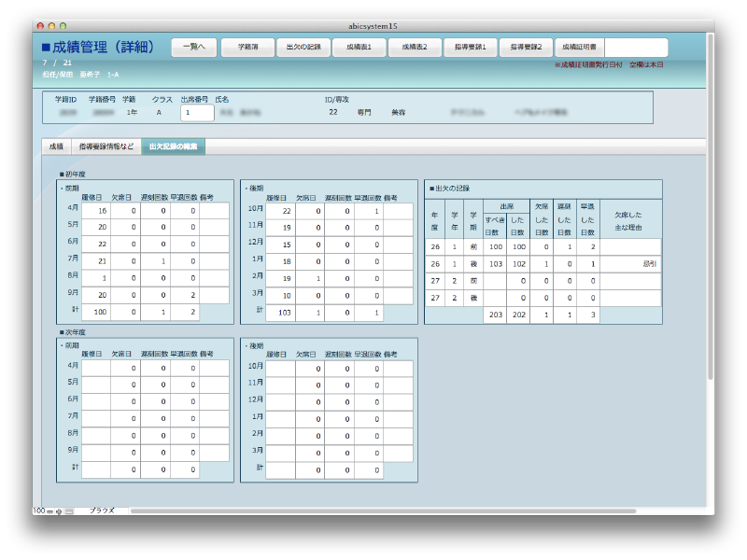Click the 一覧へ button
747x560 pixels.
click(194, 46)
